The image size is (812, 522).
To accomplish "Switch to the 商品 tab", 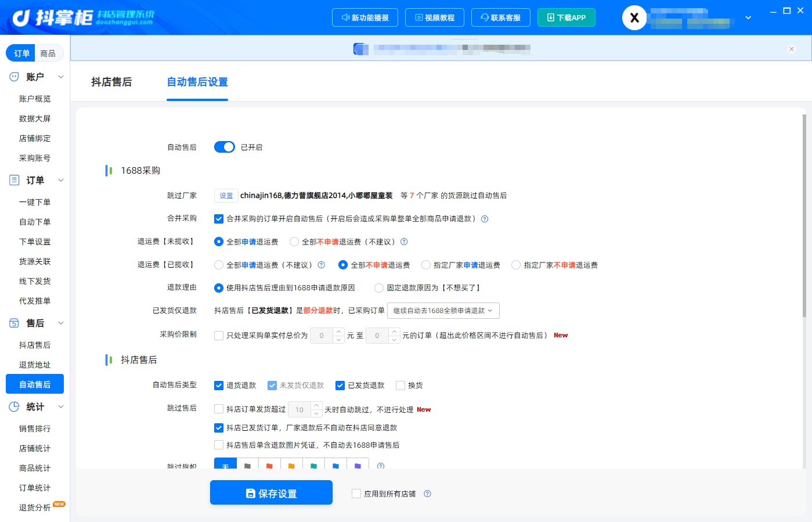I will tap(48, 53).
